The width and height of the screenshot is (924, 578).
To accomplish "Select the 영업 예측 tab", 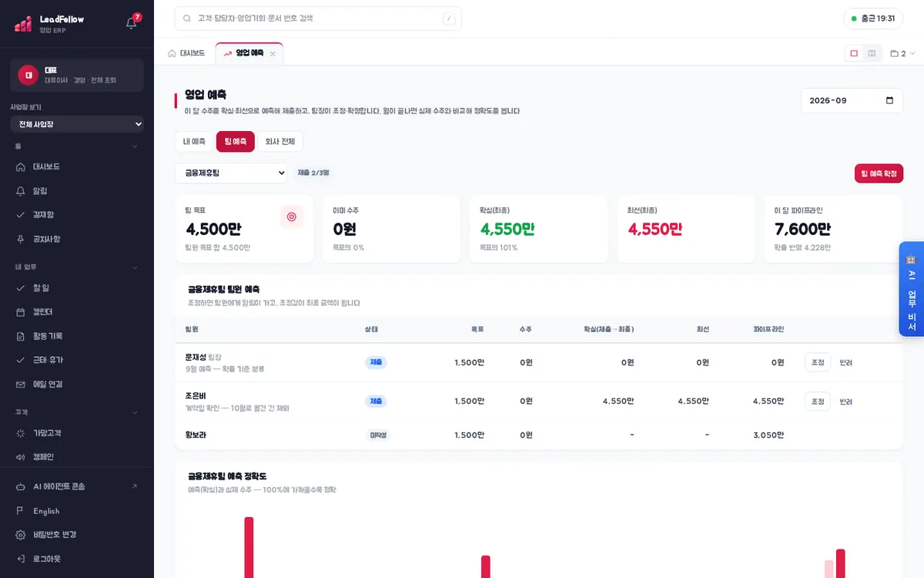I will tap(249, 53).
